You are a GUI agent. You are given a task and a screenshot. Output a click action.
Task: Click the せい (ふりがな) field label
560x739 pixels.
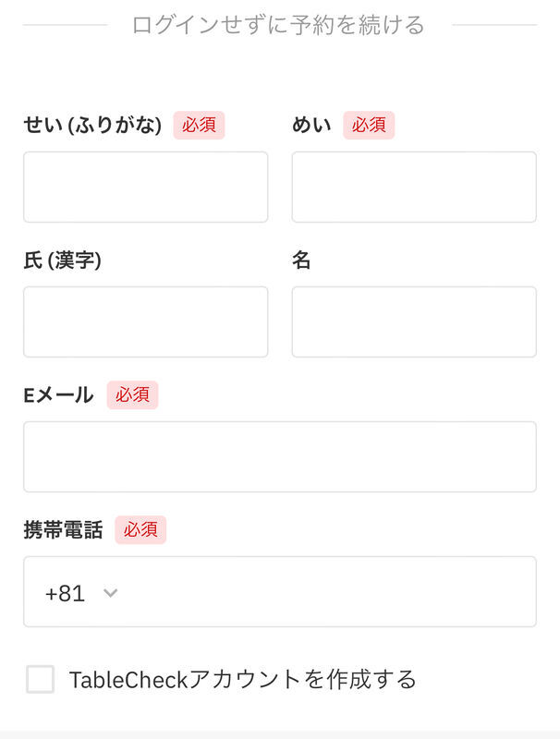point(92,126)
